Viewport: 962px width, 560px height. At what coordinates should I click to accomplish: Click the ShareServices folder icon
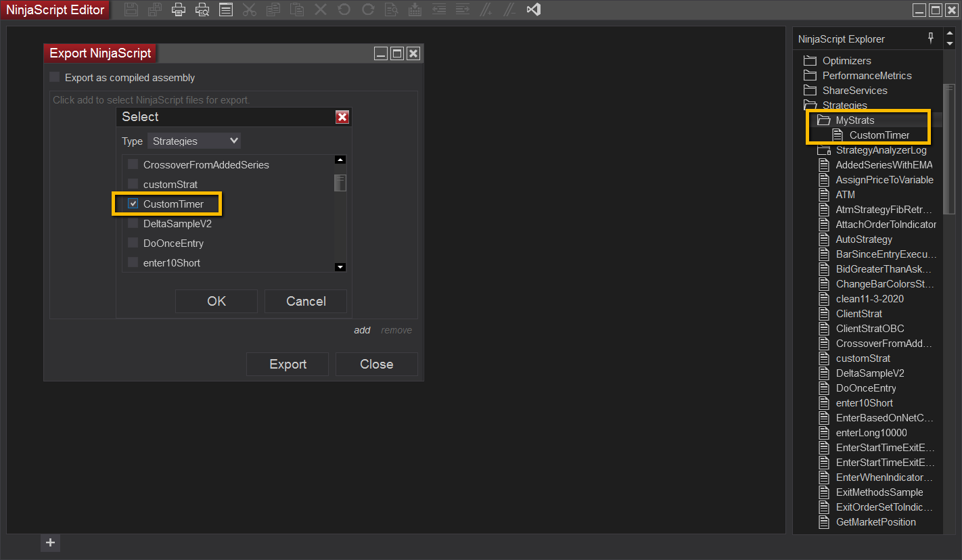(x=810, y=91)
